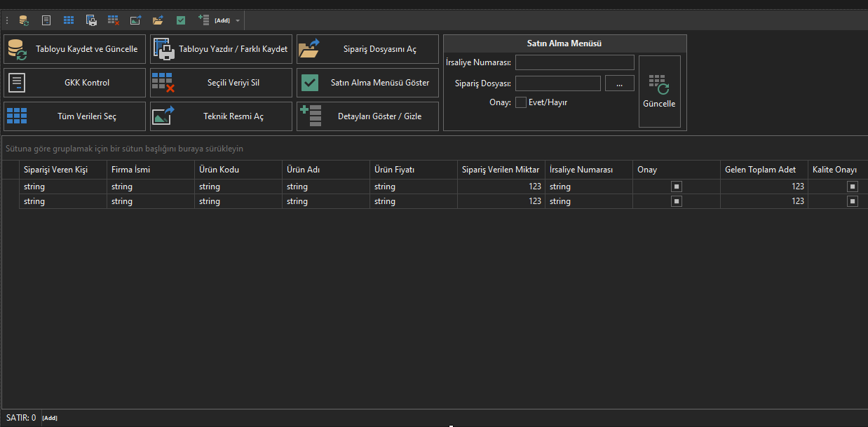
Task: Click small green checkmark icon in top toolbar
Action: (x=181, y=20)
